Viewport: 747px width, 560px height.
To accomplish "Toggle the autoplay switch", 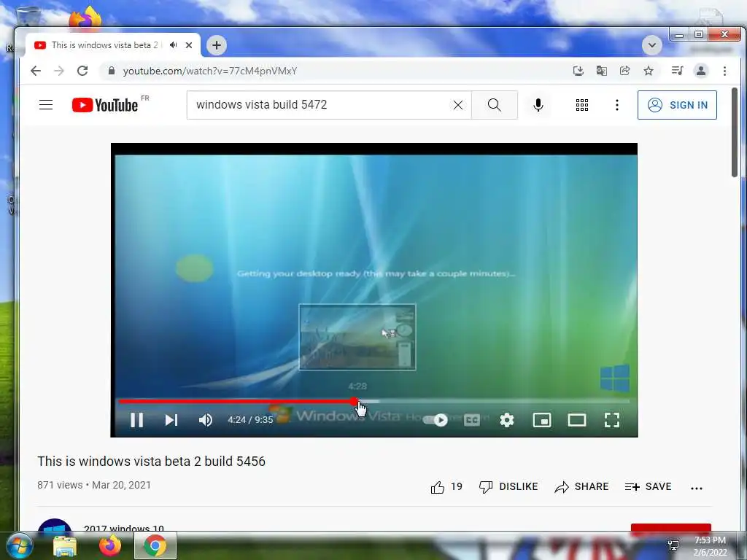I will click(436, 419).
